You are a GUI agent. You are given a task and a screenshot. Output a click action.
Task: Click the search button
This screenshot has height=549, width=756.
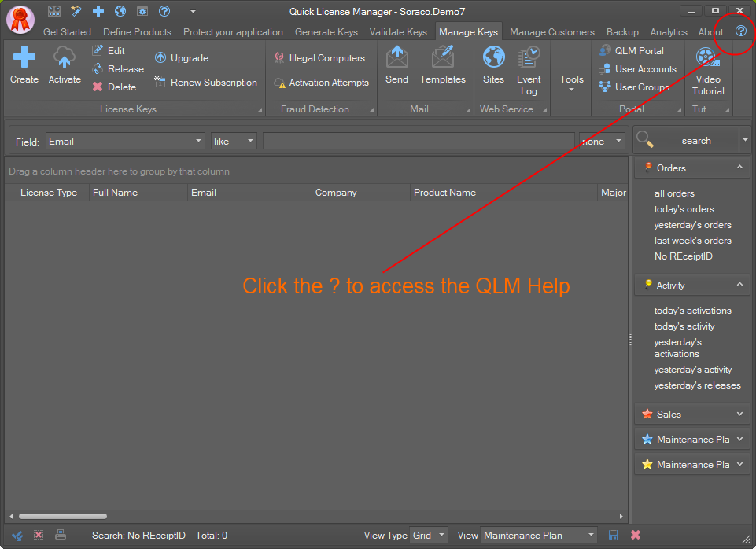click(x=686, y=140)
